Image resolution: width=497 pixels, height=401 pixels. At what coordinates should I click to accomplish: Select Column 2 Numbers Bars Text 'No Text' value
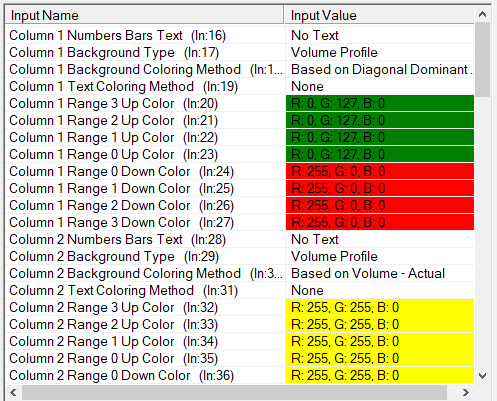pos(380,239)
